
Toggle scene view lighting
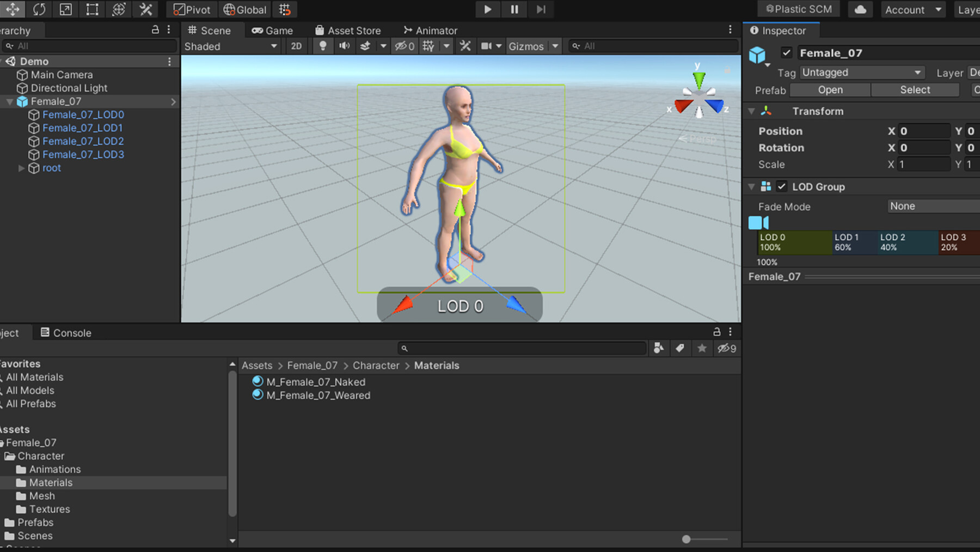(322, 46)
